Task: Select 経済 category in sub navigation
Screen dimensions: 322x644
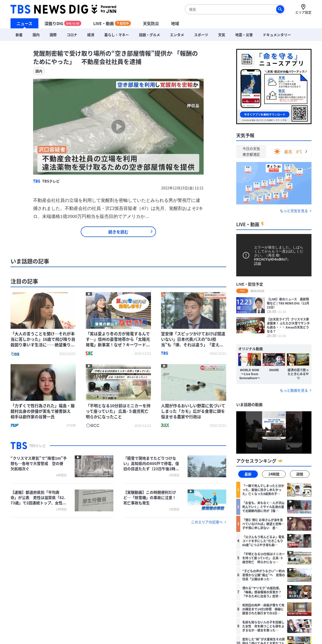Action: point(91,35)
